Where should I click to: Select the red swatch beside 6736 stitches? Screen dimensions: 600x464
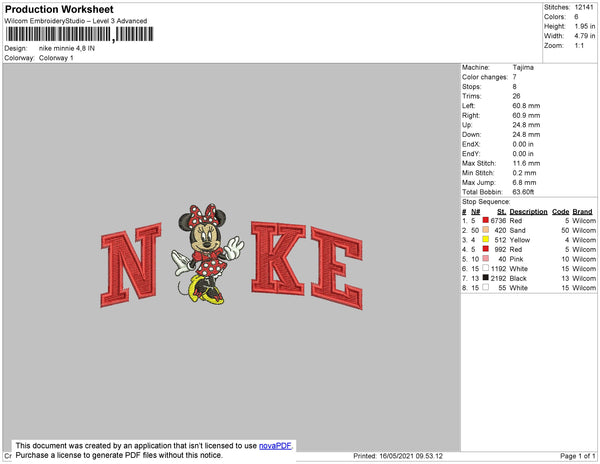pos(486,220)
